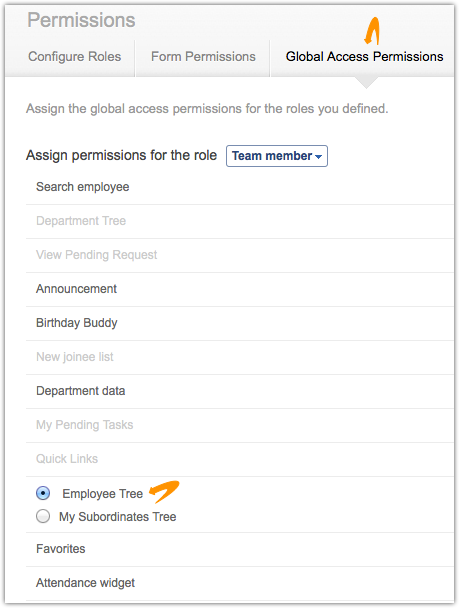459x608 pixels.
Task: Click the Favorites permission row
Action: [240, 549]
